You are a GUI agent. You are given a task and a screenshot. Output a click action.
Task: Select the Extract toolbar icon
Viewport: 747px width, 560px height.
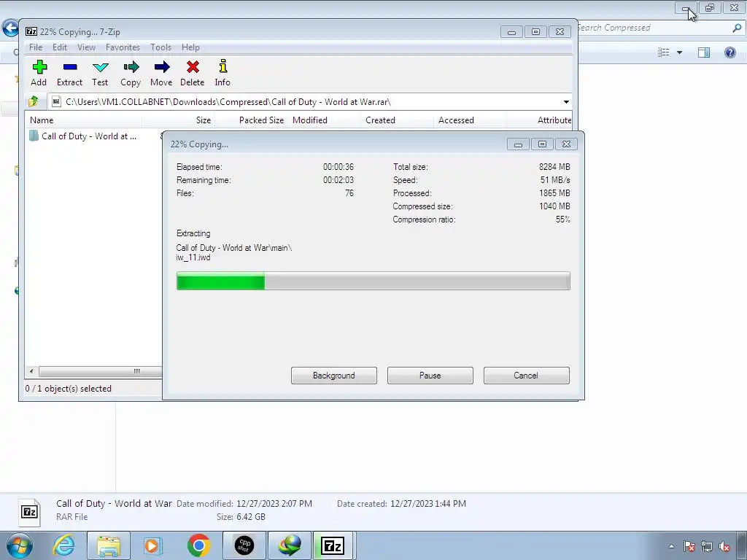point(70,67)
